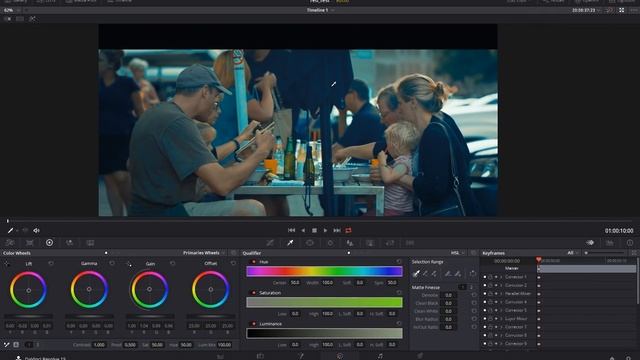The image size is (640, 360).
Task: Pick white point for Gain
Action: [129, 264]
